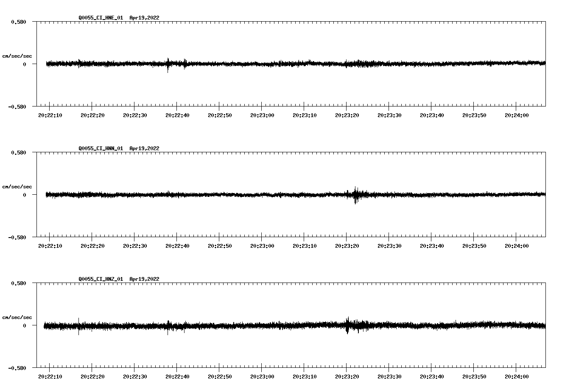Click the HNZ waveform spike near 20:22:17
Image resolution: width=576 pixels, height=392 pixels.
tap(78, 326)
